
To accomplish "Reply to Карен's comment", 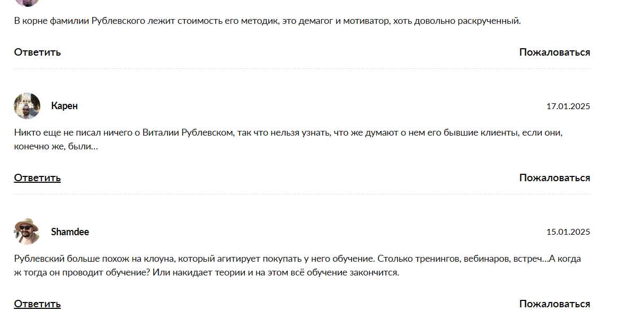I will coord(37,177).
